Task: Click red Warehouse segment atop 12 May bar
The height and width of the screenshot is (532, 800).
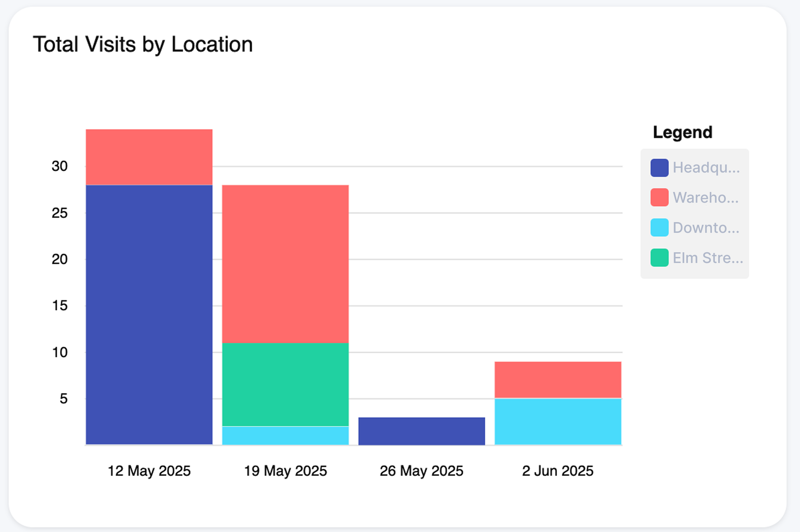Action: pyautogui.click(x=149, y=157)
